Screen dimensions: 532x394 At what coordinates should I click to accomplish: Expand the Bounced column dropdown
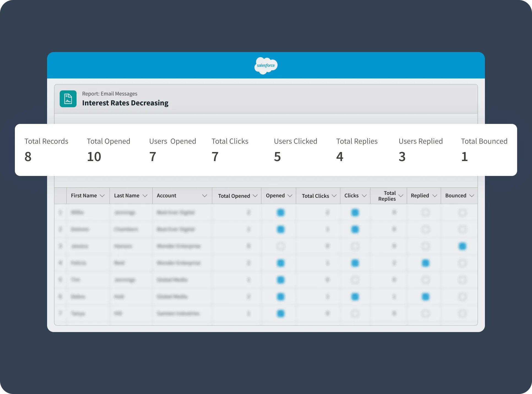click(472, 195)
